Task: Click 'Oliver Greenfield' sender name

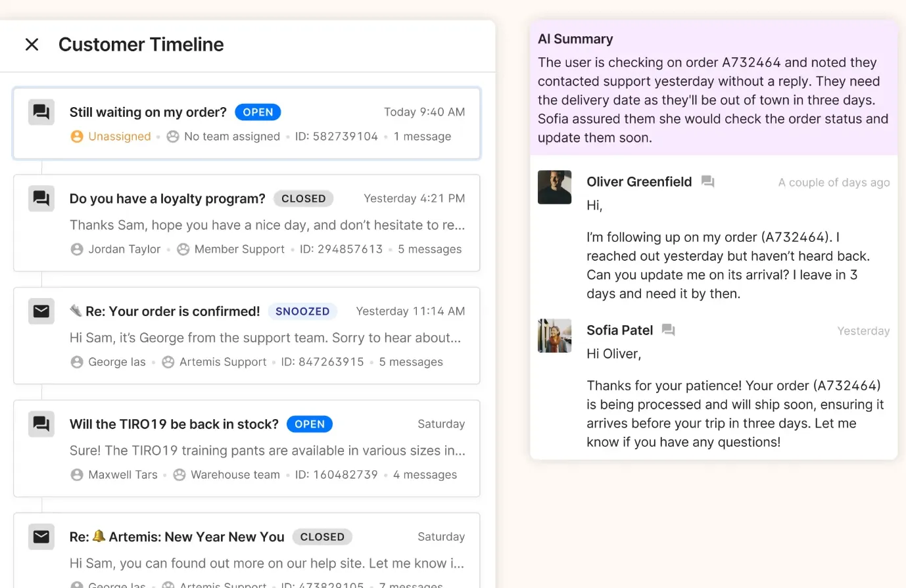Action: (639, 182)
